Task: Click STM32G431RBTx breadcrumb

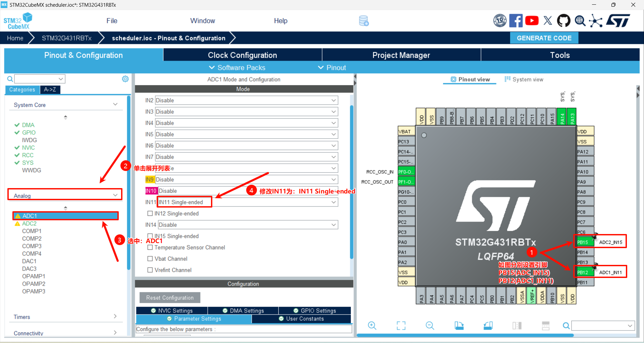Action: click(x=66, y=38)
